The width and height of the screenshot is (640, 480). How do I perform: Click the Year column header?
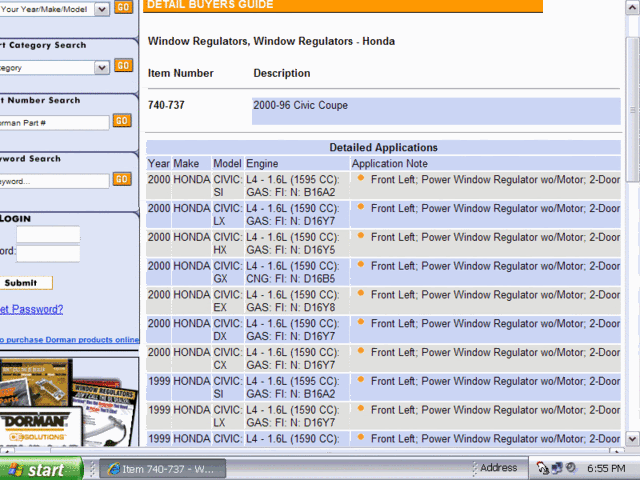point(159,164)
